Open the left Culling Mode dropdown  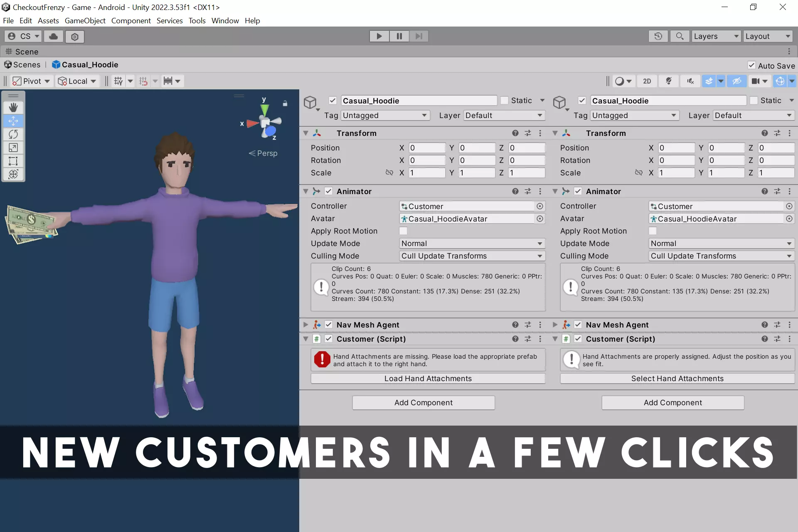[472, 256]
